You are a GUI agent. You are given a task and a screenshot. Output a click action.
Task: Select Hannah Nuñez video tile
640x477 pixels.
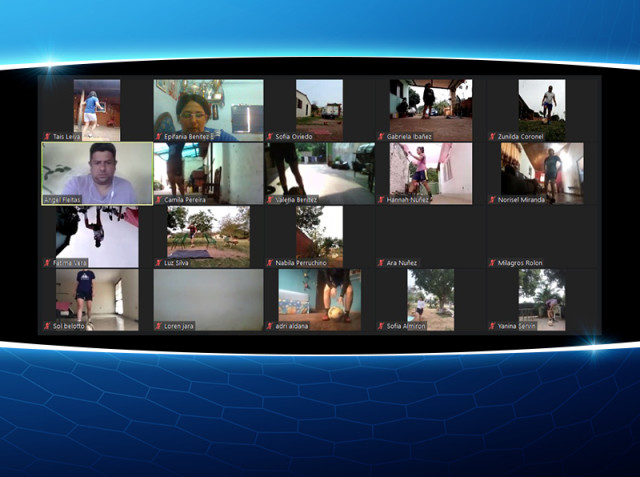tap(431, 173)
